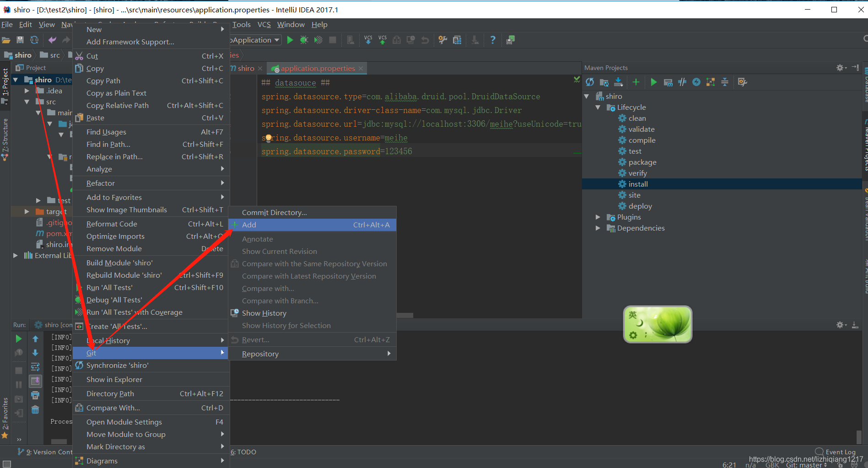868x468 pixels.
Task: Reimport all Maven projects
Action: tap(590, 82)
